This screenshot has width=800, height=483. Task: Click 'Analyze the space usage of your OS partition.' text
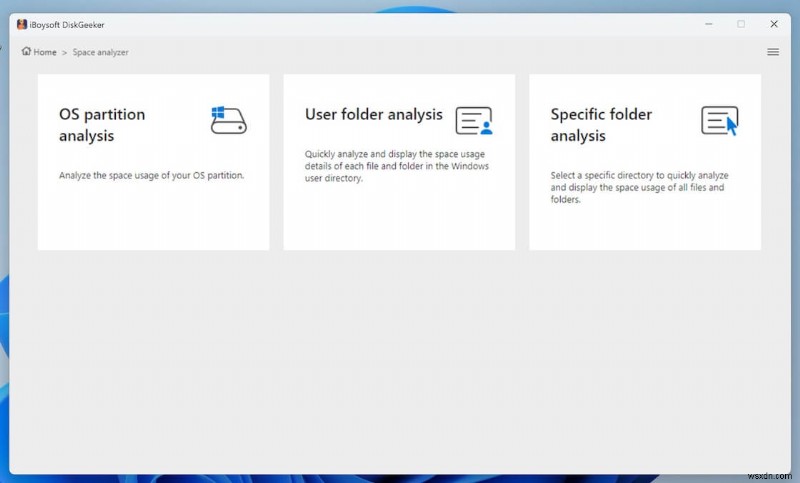click(x=152, y=175)
